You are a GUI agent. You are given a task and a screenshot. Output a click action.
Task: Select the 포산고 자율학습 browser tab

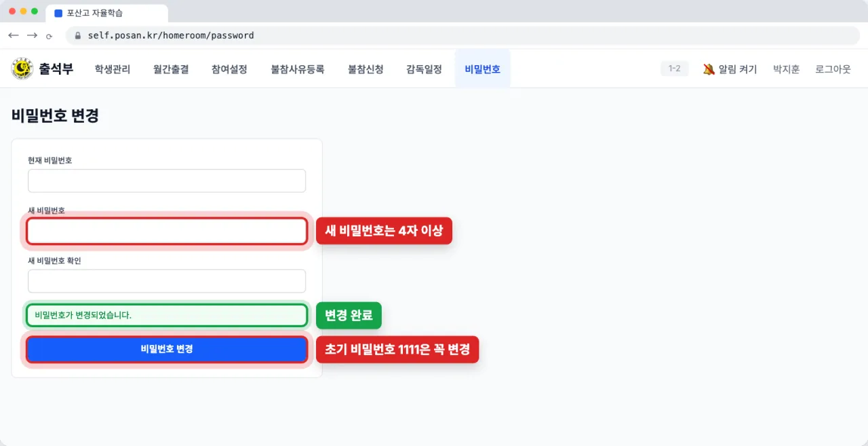tap(107, 13)
